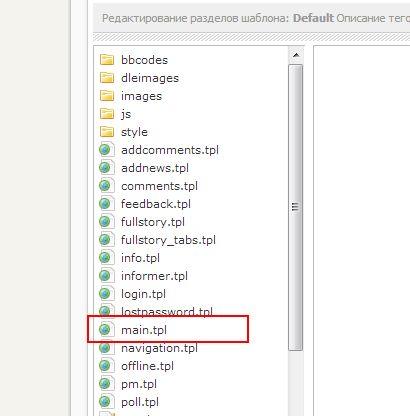
Task: Open the info.tpl file
Action: tap(140, 258)
